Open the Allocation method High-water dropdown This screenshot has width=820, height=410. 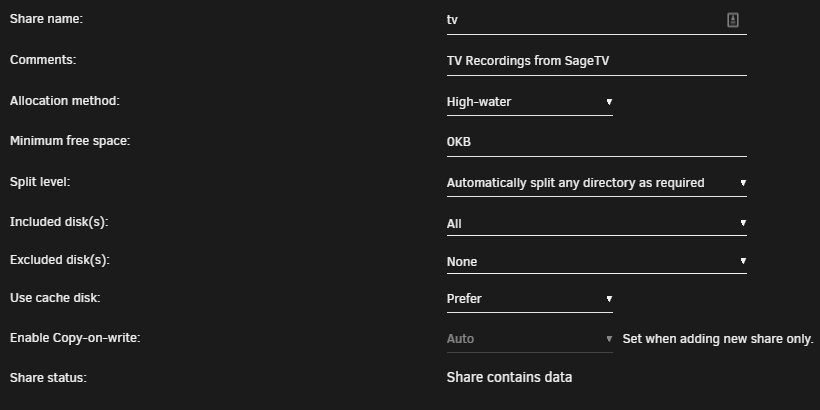[x=530, y=102]
